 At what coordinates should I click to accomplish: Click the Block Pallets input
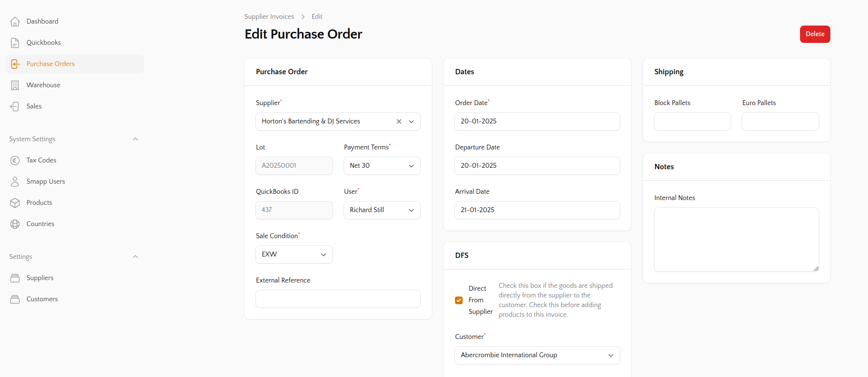click(x=693, y=121)
